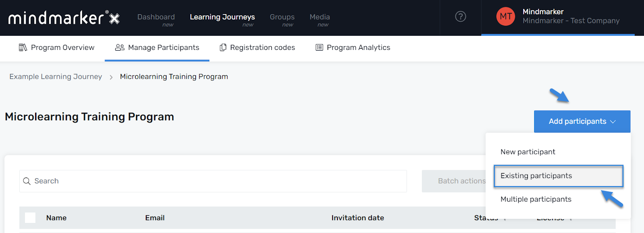This screenshot has height=233, width=644.
Task: Open the Learning Journeys nav tab
Action: pyautogui.click(x=222, y=18)
